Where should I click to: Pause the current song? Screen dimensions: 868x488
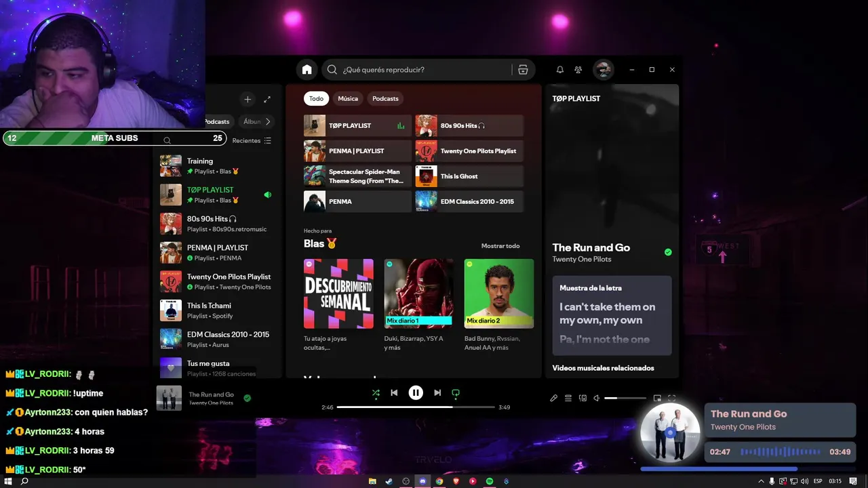coord(416,392)
